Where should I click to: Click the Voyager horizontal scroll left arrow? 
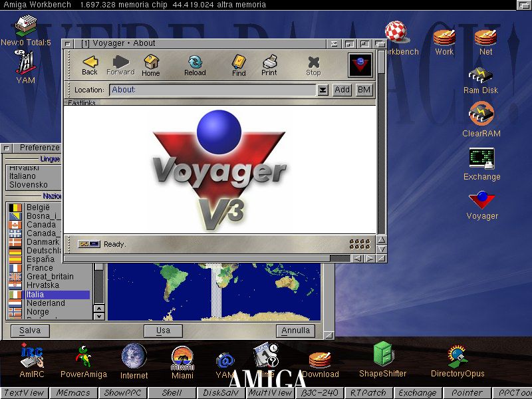[x=357, y=259]
